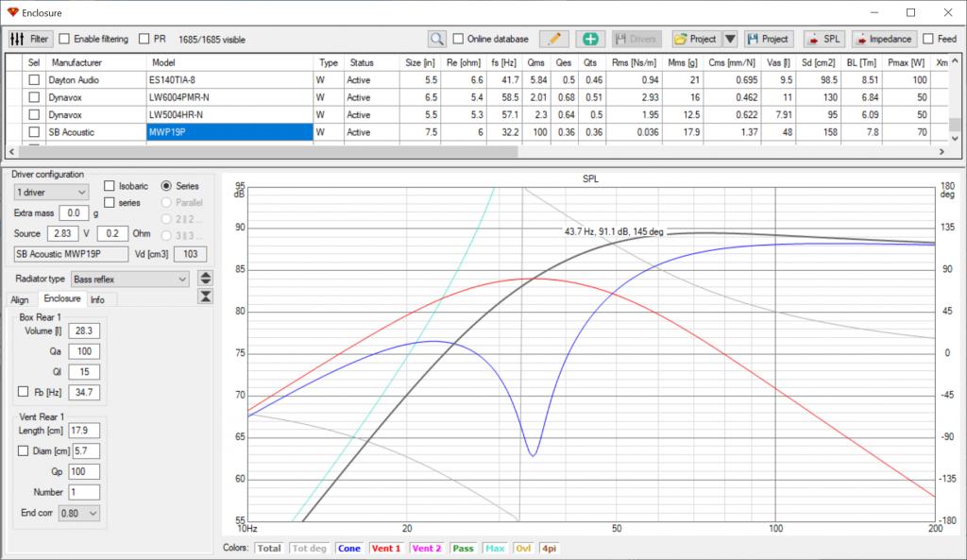Click the table vertical scroll down arrow
The width and height of the screenshot is (967, 560).
[955, 139]
